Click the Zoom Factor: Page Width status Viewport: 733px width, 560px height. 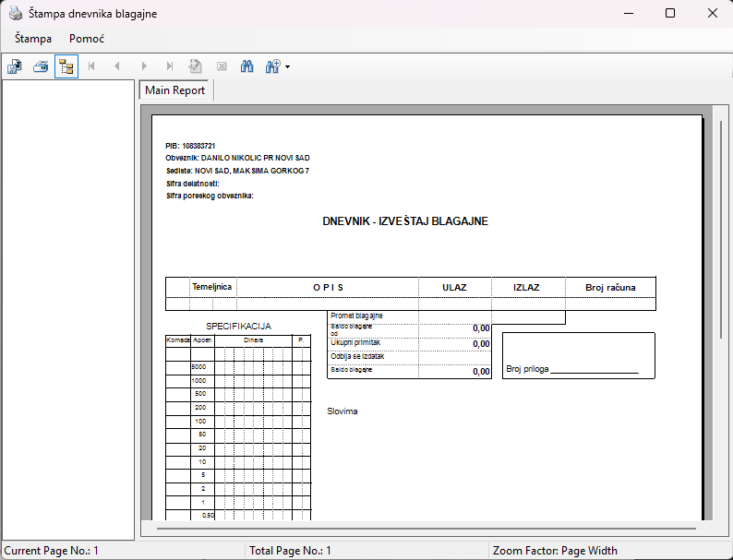point(555,551)
